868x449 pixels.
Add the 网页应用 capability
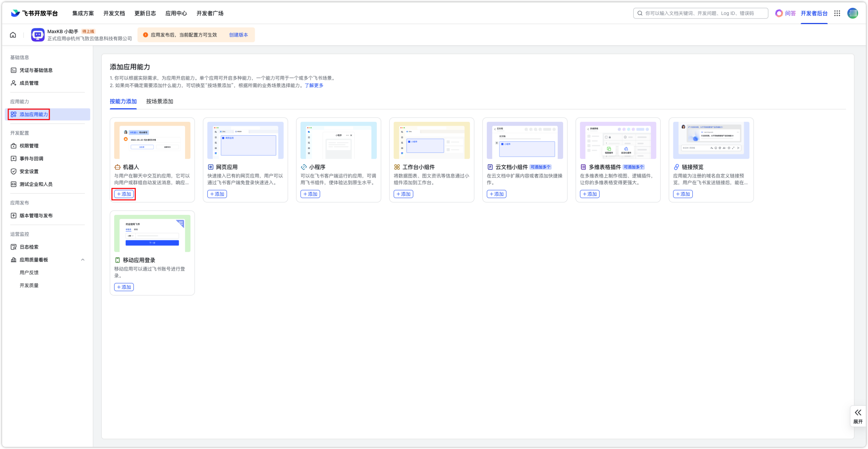(217, 194)
